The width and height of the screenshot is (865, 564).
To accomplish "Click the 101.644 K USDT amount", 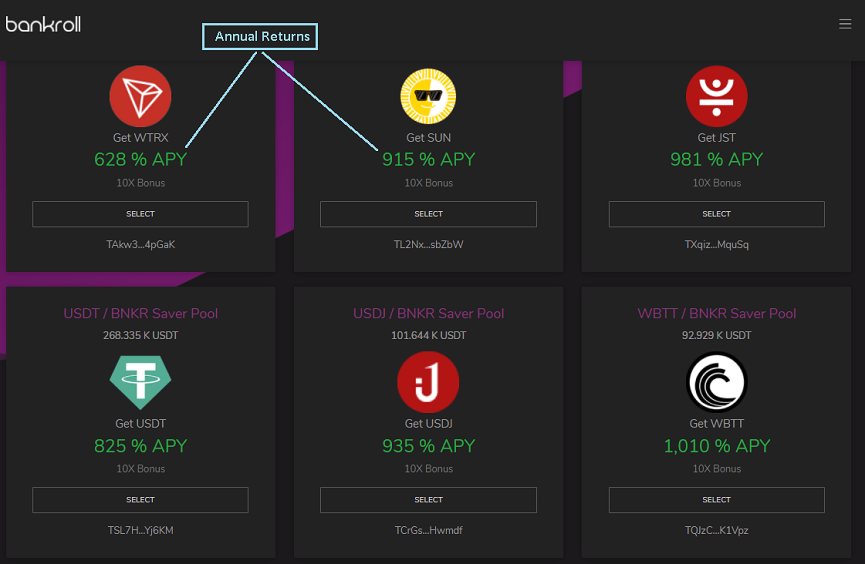I will 428,336.
